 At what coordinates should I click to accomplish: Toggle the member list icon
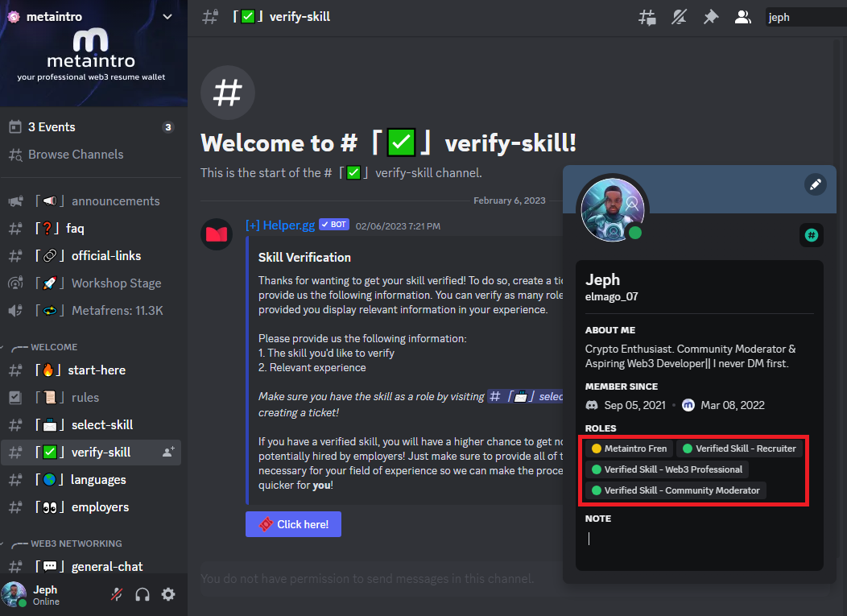(743, 17)
